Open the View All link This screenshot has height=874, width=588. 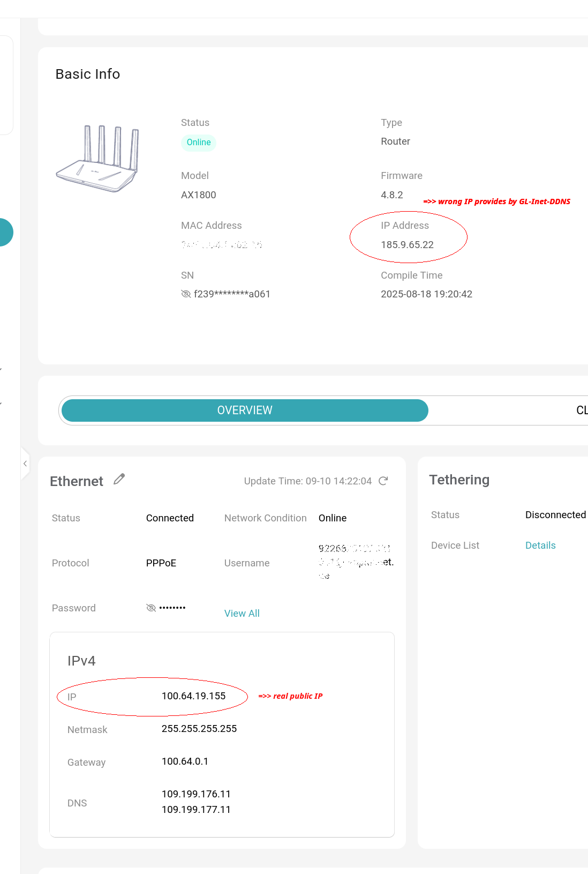tap(242, 614)
